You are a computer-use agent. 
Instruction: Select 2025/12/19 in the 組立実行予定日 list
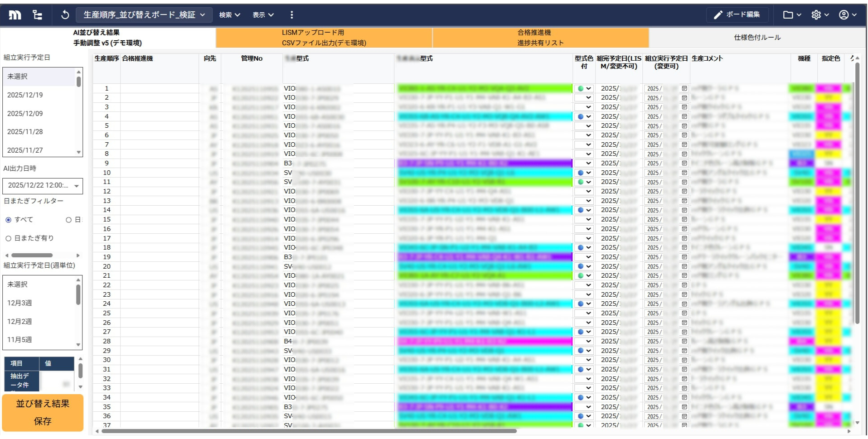pyautogui.click(x=24, y=95)
